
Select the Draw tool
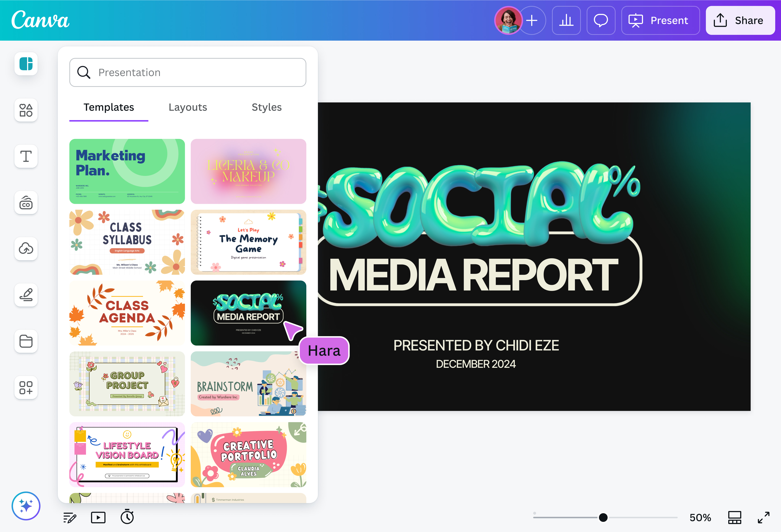[x=26, y=295]
